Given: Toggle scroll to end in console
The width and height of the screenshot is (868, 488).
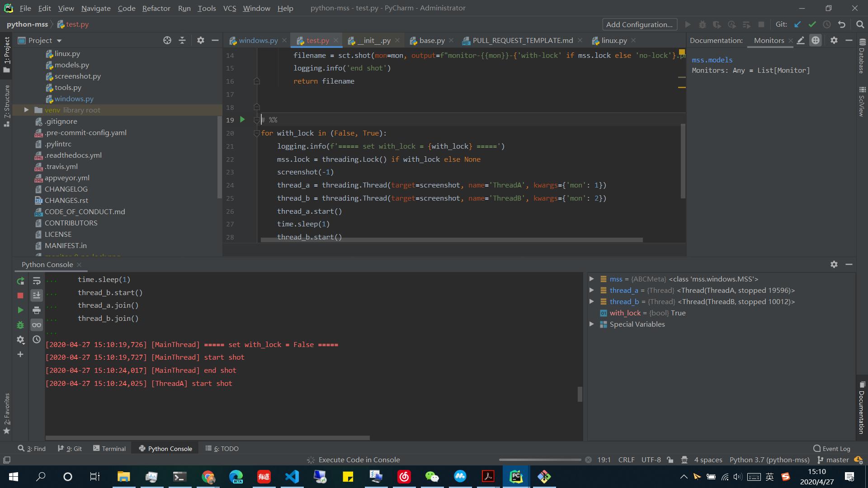Looking at the screenshot, I should [x=37, y=296].
